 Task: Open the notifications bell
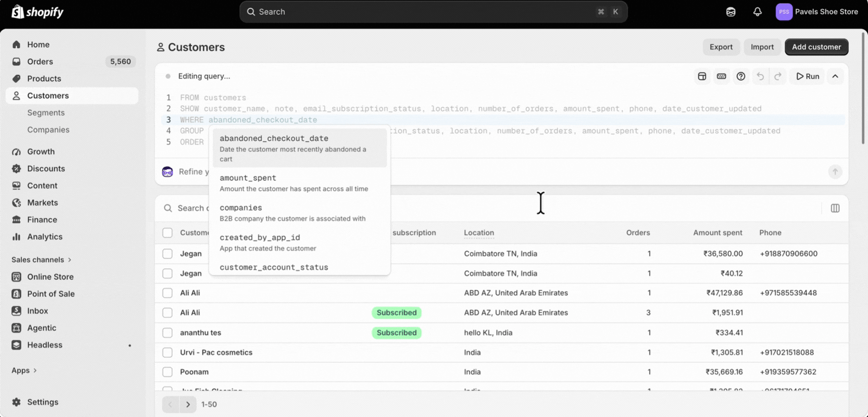(757, 12)
